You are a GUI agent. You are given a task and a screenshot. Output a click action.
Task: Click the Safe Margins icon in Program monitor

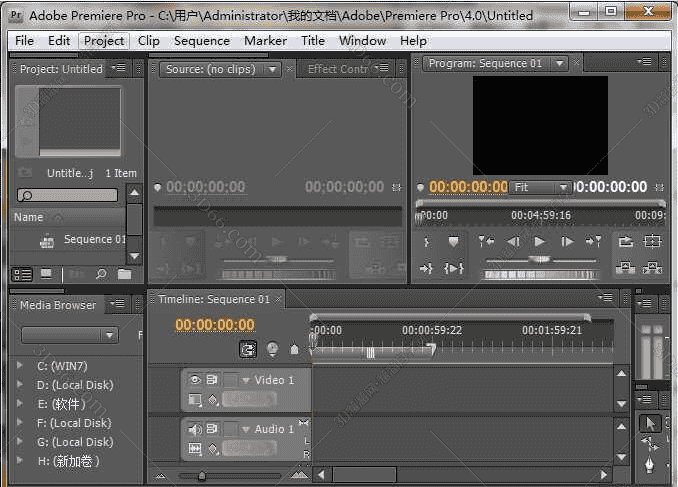[653, 242]
